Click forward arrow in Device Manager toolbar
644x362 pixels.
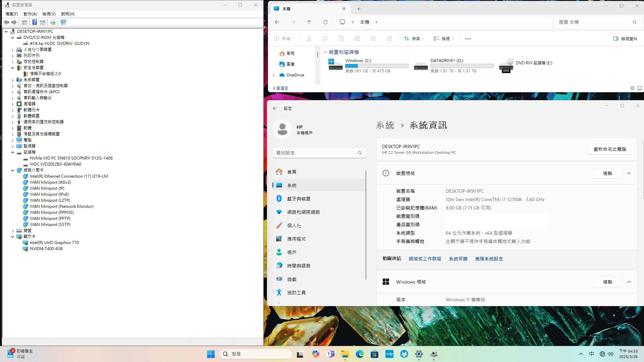click(x=14, y=22)
